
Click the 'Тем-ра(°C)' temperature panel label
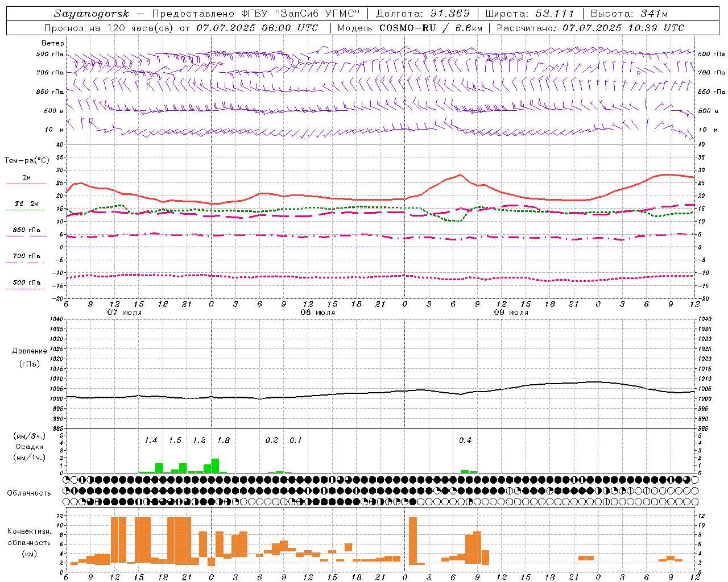(27, 161)
